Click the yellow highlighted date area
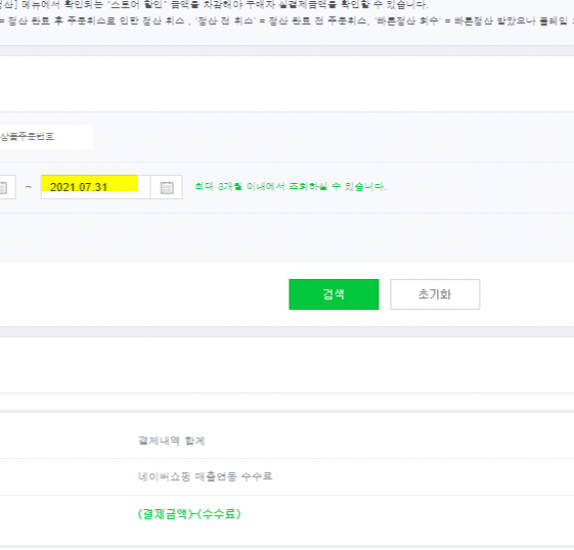Screen dimensions: 574x550 89,183
